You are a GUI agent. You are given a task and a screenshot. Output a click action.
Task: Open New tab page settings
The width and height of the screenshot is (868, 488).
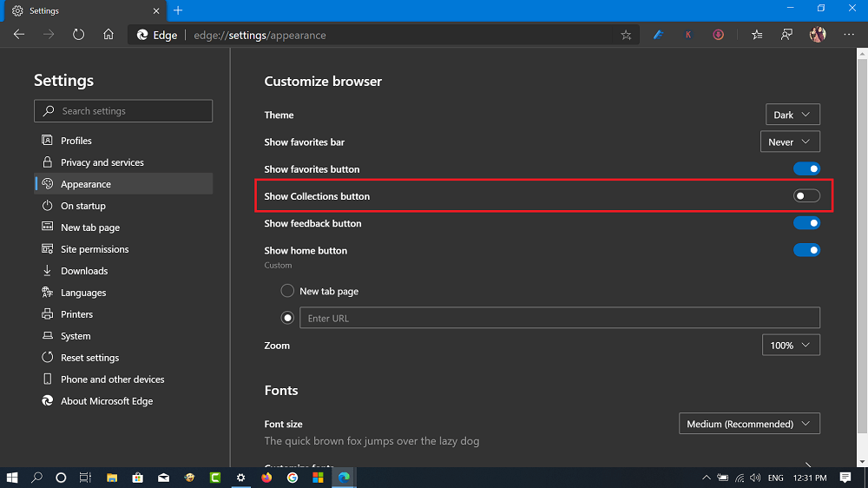click(123, 228)
